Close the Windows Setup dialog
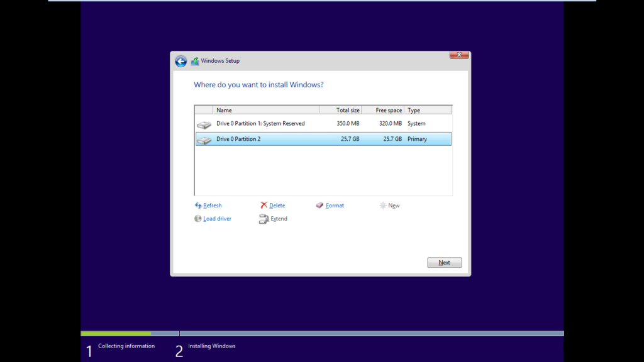The image size is (644, 362). 459,55
